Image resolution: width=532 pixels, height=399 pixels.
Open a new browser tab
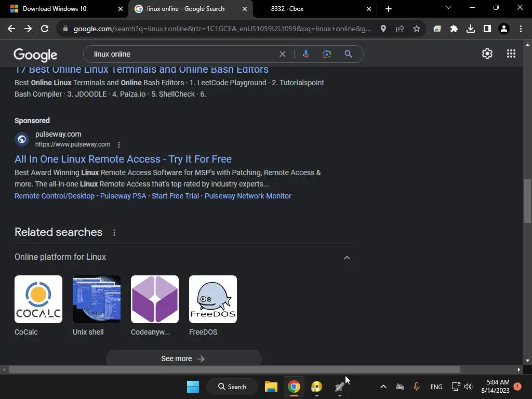389,9
